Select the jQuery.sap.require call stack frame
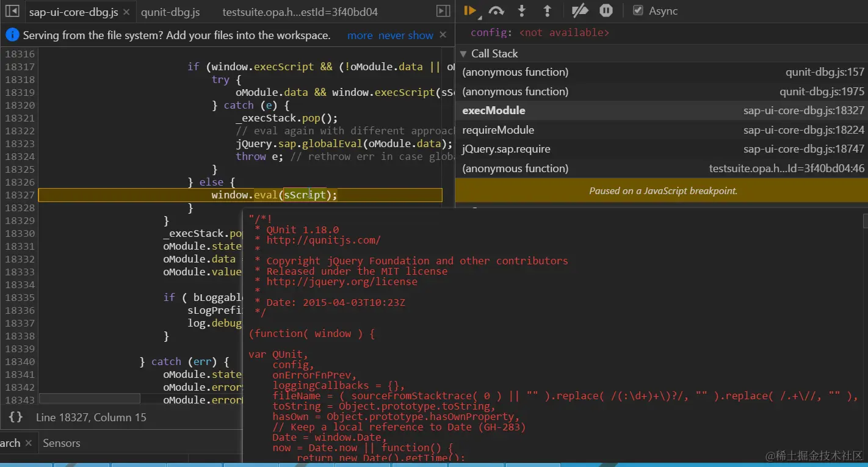 (662, 149)
